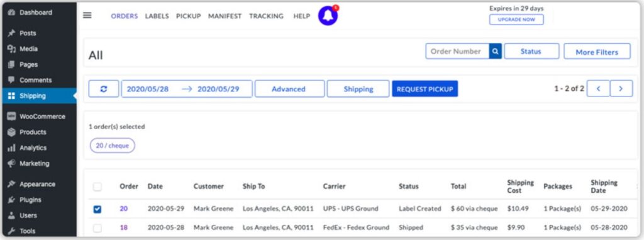Check the order 18 checkbox
The image size is (644, 240).
coord(97,227)
